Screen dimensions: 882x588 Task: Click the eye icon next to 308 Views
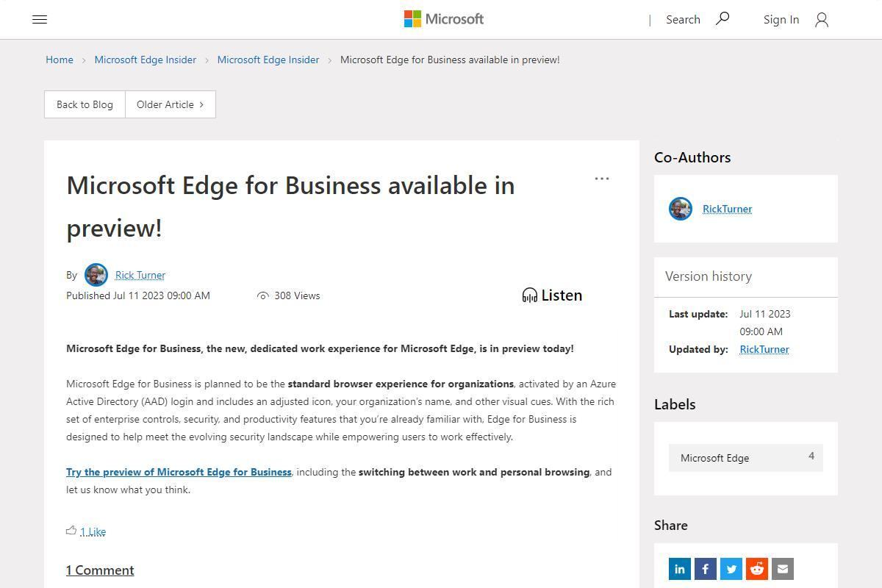[x=263, y=295]
